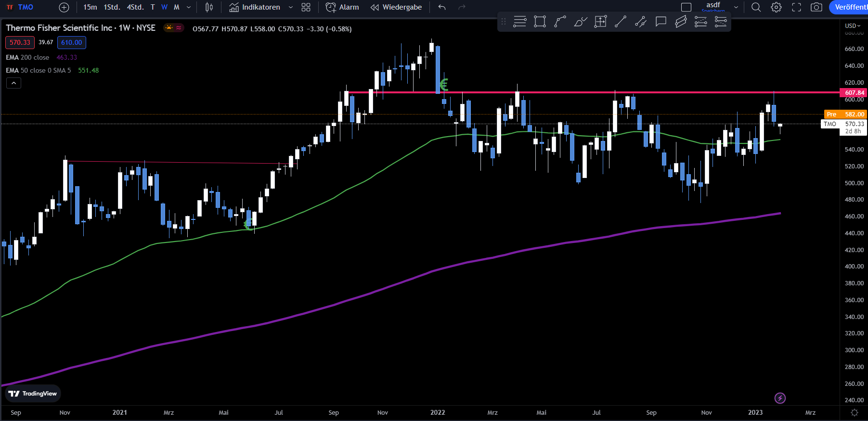Screen dimensions: 868x421
Task: Add a compare symbol with the plus icon
Action: (x=64, y=7)
